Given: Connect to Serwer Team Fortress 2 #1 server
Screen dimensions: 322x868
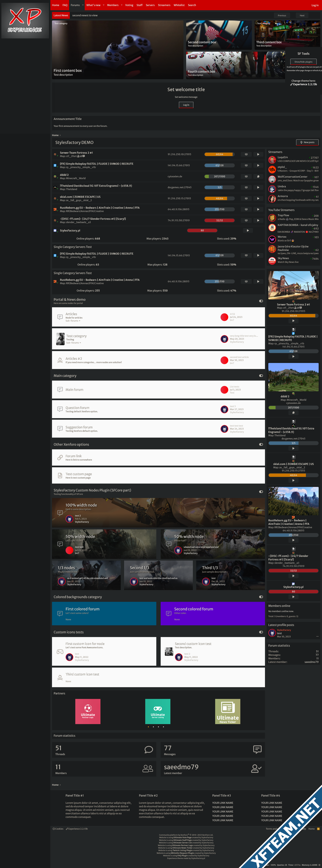Looking at the screenshot, I should [x=258, y=154].
